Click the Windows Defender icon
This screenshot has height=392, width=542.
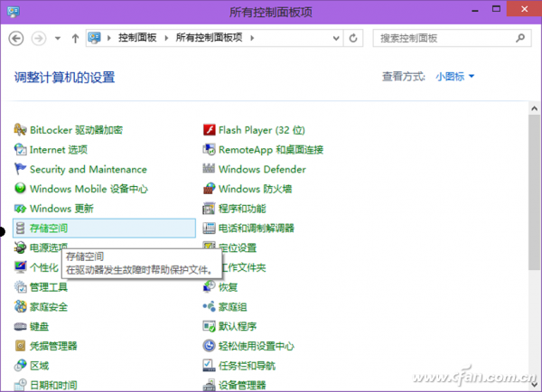[210, 169]
